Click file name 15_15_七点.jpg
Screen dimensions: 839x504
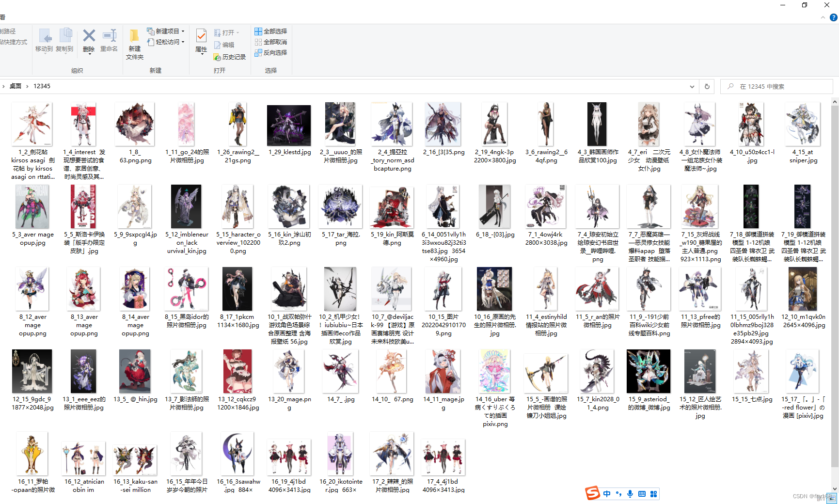[752, 399]
